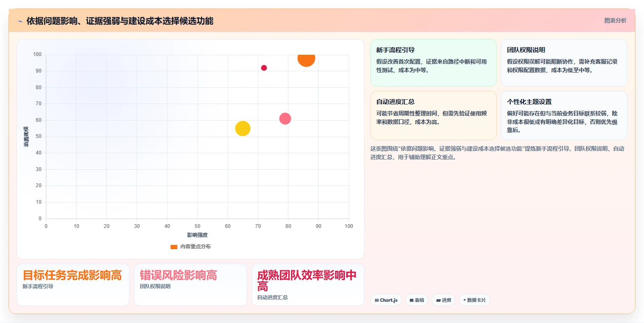Open the 自动进度汇总 info card

pos(433,115)
